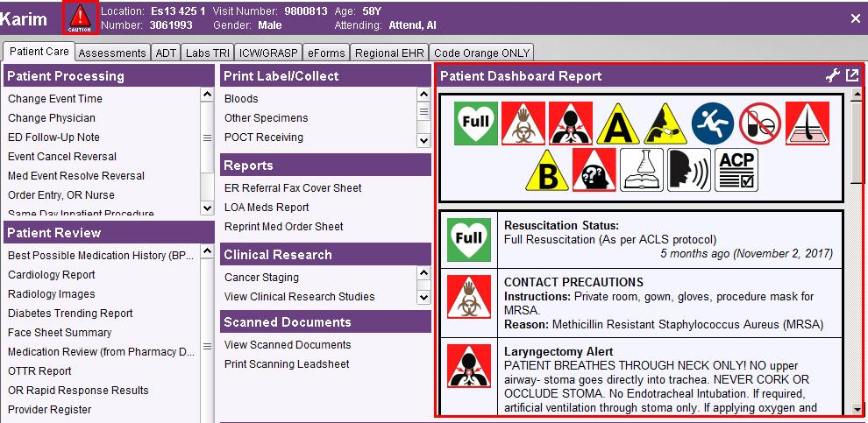The image size is (868, 423).
Task: Click the confusion head question mark icon
Action: 594,170
